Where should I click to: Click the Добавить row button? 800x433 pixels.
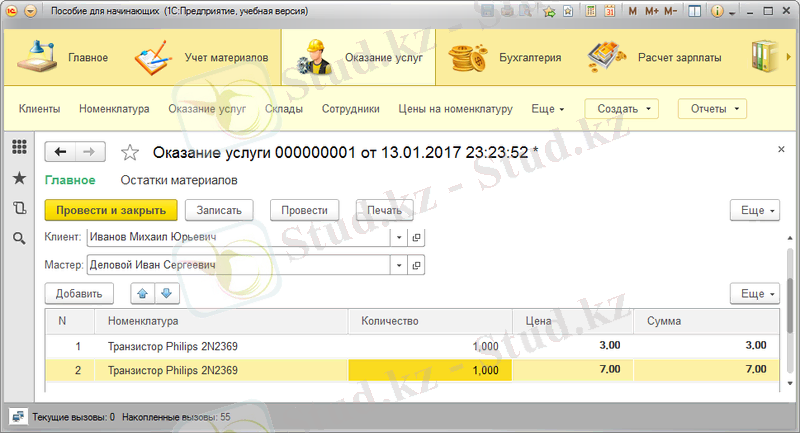[79, 294]
